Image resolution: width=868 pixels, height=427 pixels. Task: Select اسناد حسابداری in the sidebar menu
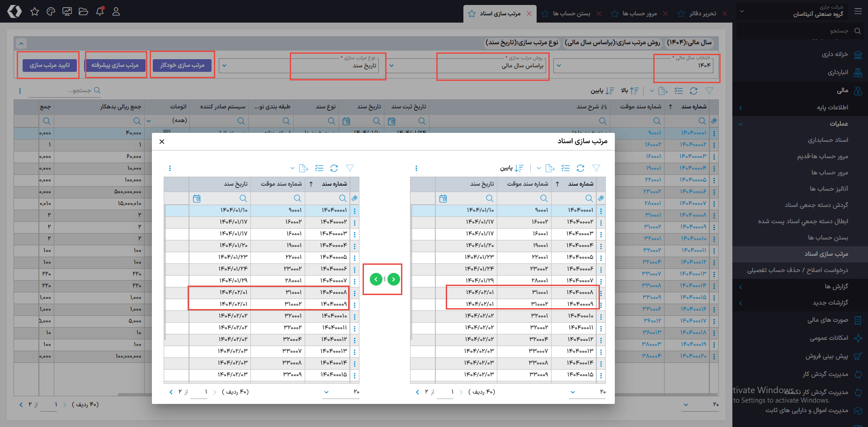(828, 140)
